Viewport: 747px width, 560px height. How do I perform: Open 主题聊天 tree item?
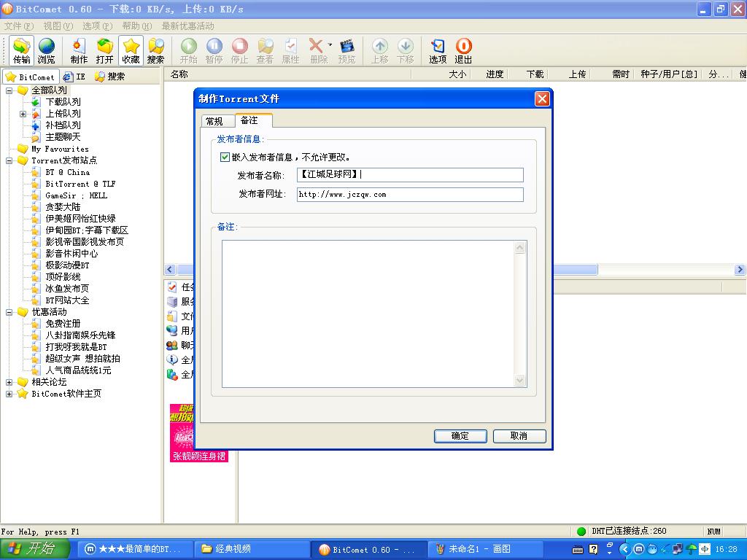pyautogui.click(x=63, y=137)
